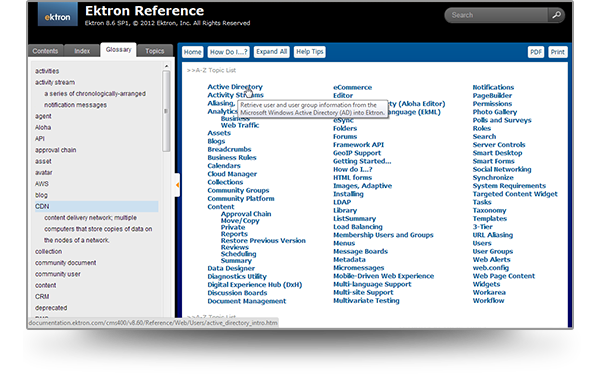Collapse the highlighted CDN glossary term
This screenshot has height=377, width=600.
click(96, 206)
